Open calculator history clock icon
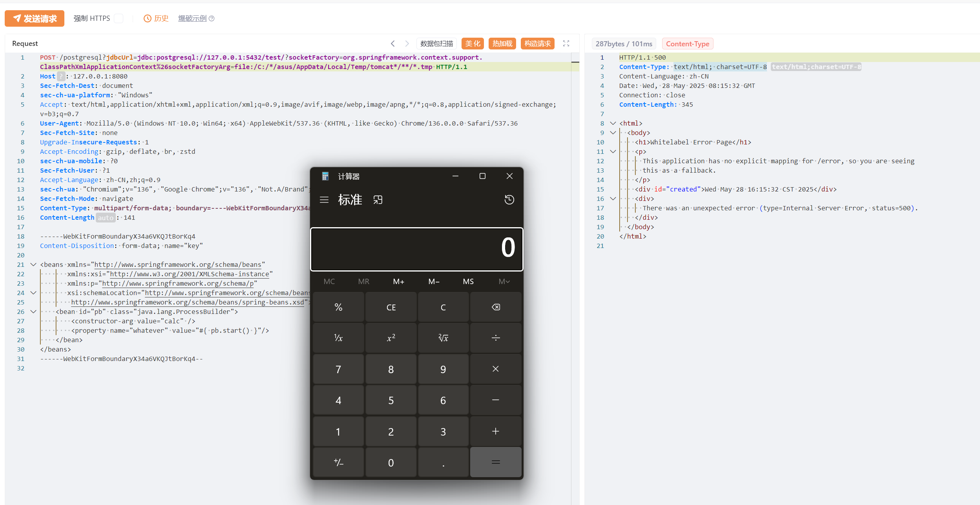Screen dimensions: 980x505 pyautogui.click(x=509, y=200)
